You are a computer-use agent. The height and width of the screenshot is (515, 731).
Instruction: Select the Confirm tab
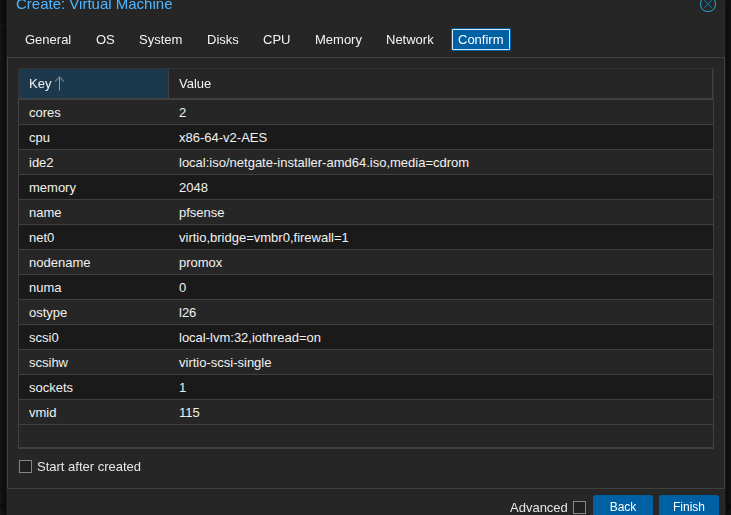point(480,40)
